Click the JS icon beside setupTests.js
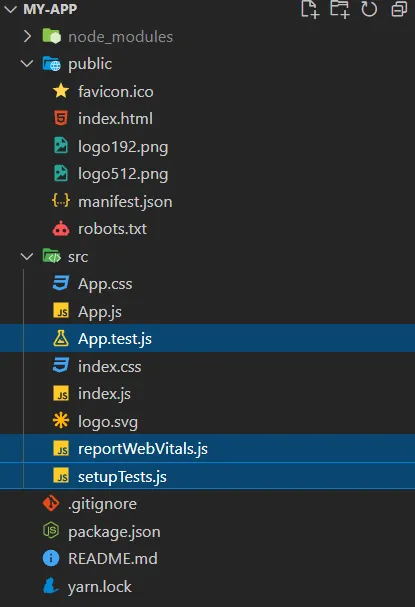The height and width of the screenshot is (607, 415). 61,476
